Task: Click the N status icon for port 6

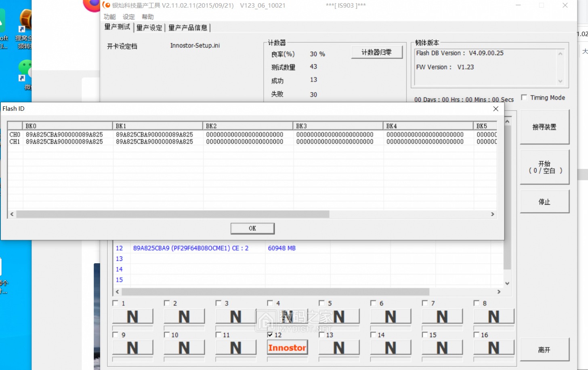Action: 391,316
